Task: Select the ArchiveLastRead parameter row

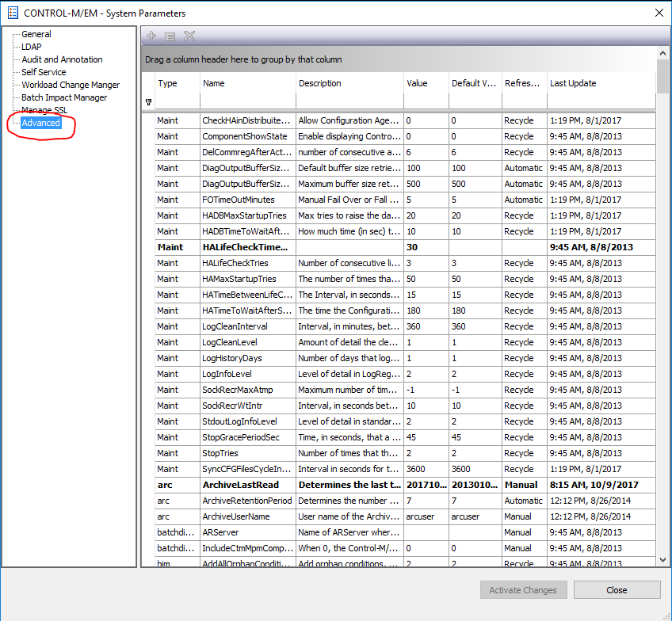Action: click(246, 485)
